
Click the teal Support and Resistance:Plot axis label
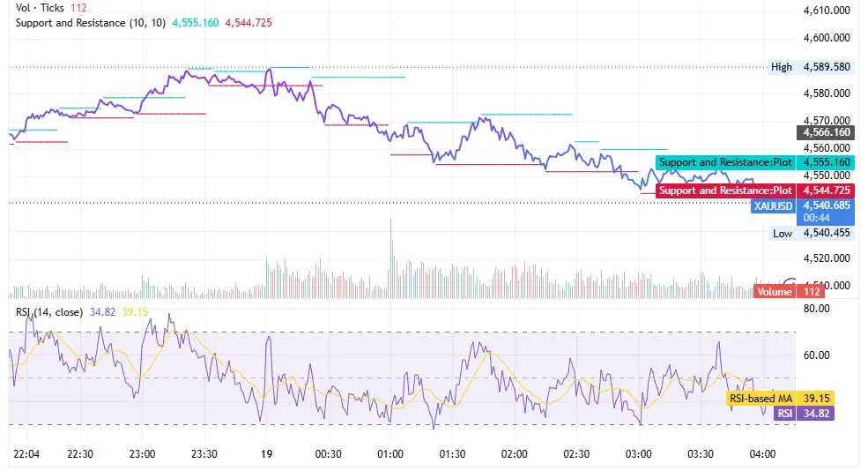[x=725, y=162]
